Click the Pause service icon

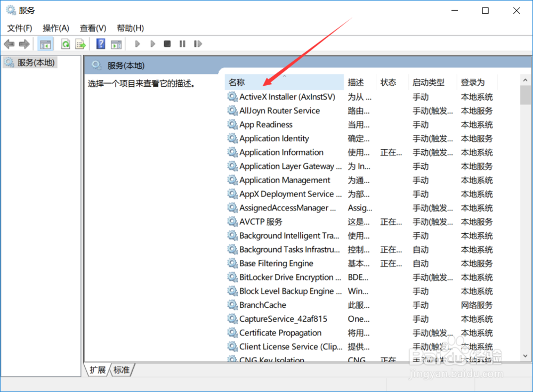[x=182, y=44]
